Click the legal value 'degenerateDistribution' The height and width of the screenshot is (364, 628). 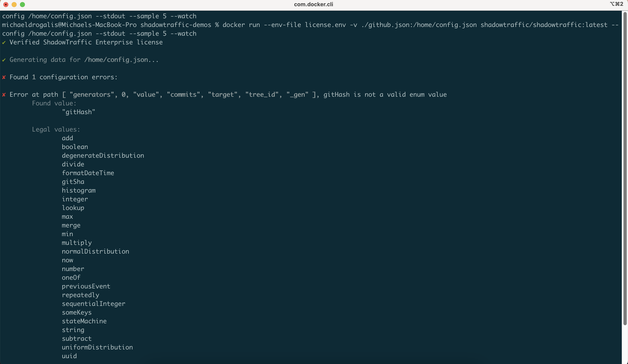point(103,156)
